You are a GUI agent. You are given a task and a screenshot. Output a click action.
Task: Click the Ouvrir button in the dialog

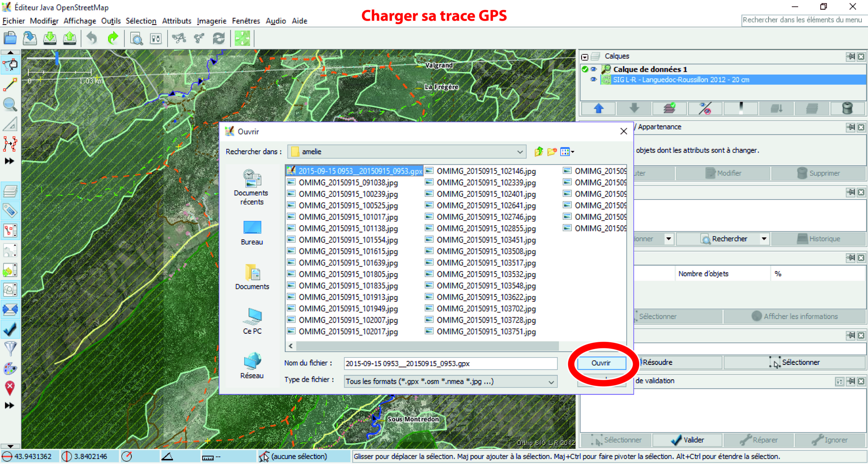coord(602,363)
